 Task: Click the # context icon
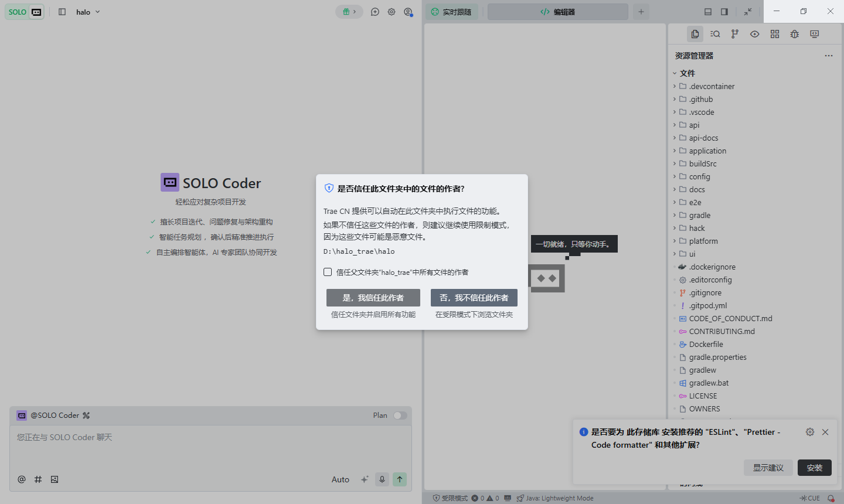pos(38,479)
